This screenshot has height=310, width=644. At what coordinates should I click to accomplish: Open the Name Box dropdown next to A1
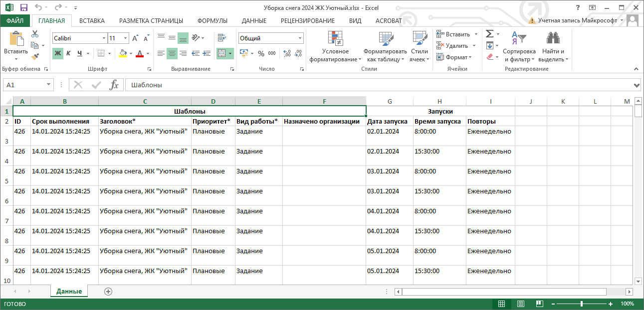point(48,85)
